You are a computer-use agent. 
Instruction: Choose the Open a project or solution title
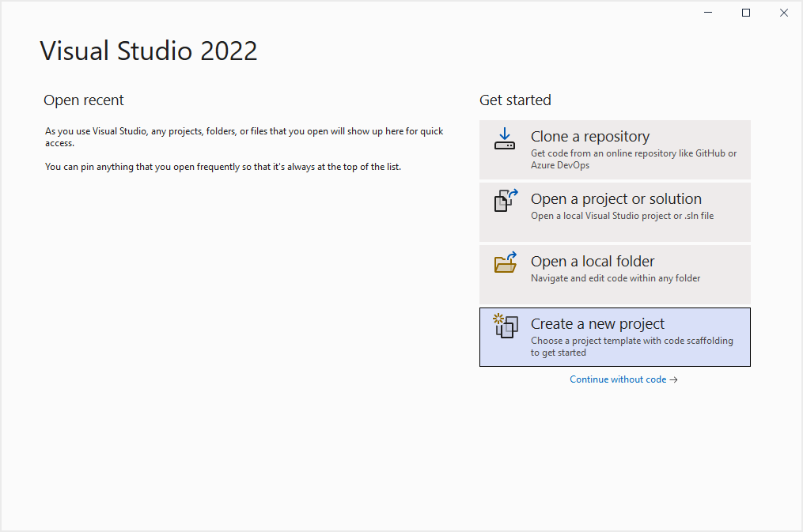pyautogui.click(x=616, y=199)
